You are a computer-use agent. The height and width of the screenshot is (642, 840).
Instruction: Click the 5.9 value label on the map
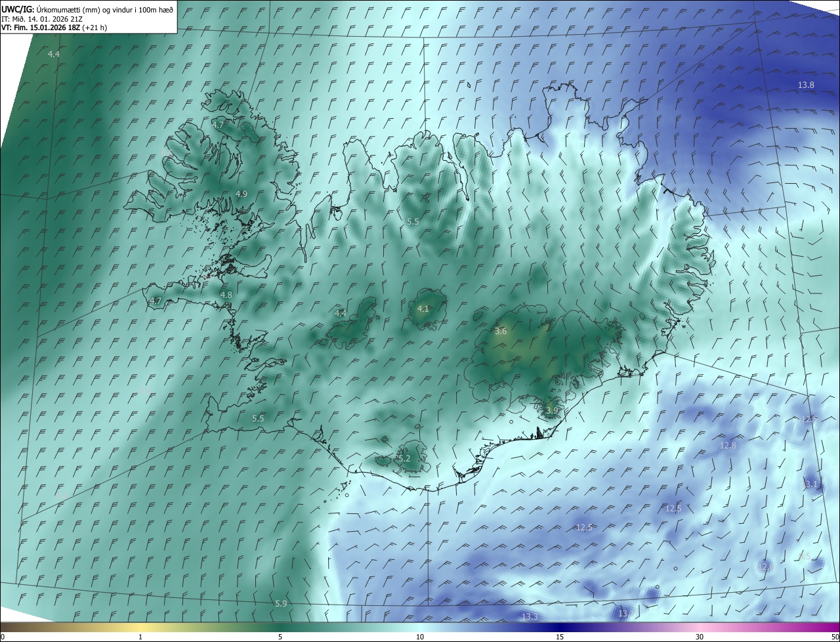tap(281, 603)
